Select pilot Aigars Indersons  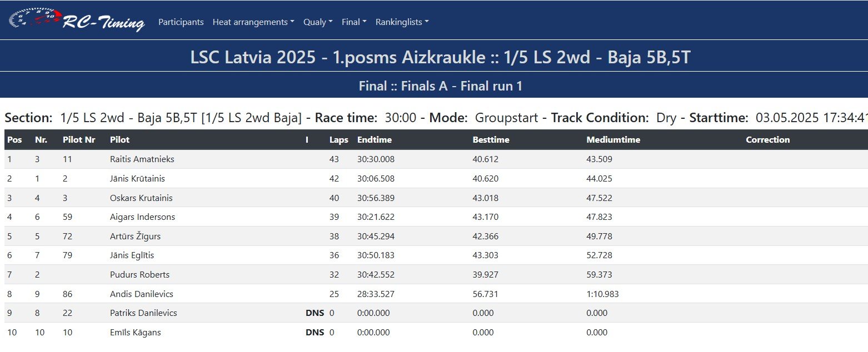tap(142, 217)
